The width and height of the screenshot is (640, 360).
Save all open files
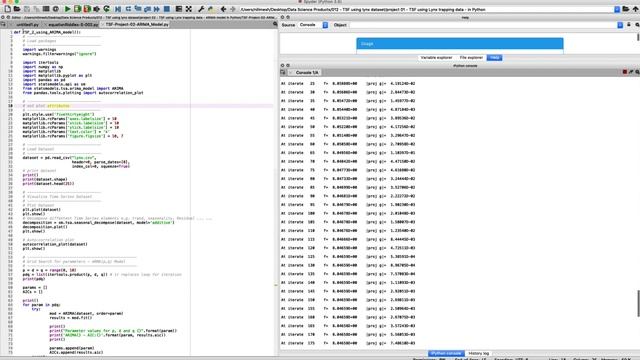(36, 9)
